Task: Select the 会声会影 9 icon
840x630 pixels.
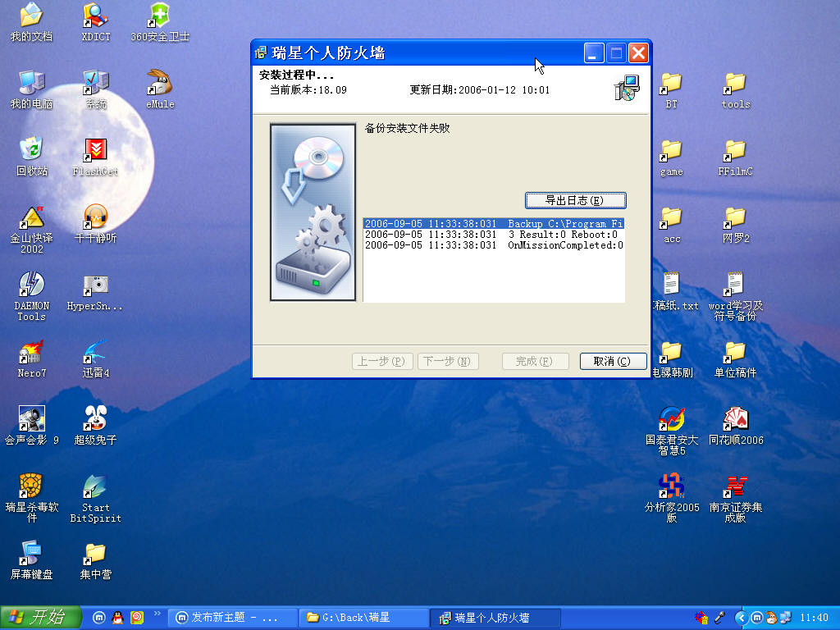Action: point(32,427)
